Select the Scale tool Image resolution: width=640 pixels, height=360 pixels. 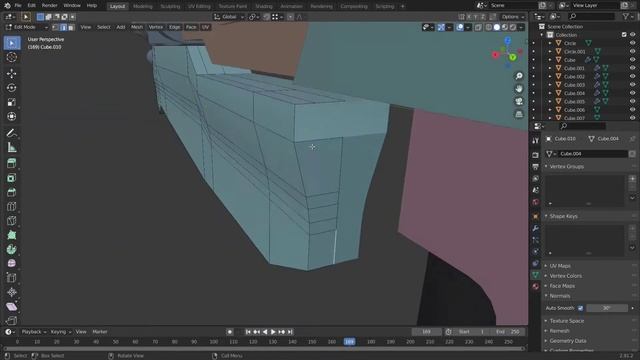pyautogui.click(x=11, y=102)
